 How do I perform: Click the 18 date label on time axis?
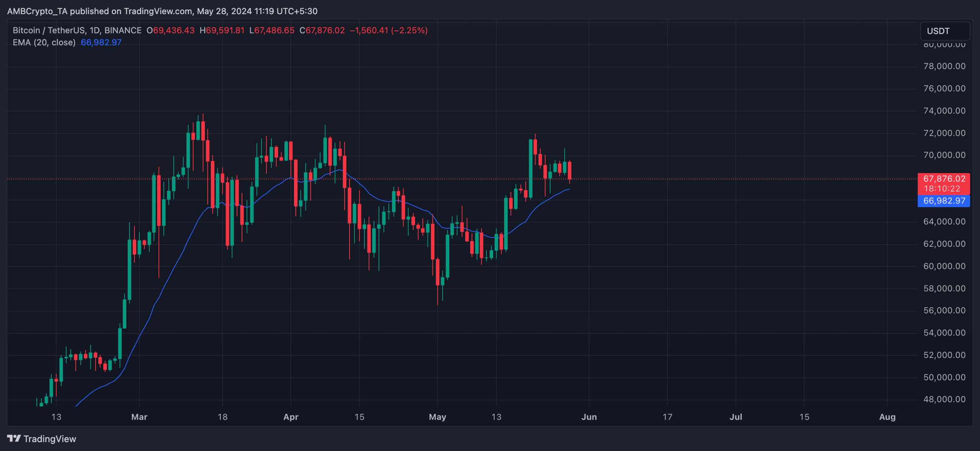(x=222, y=417)
